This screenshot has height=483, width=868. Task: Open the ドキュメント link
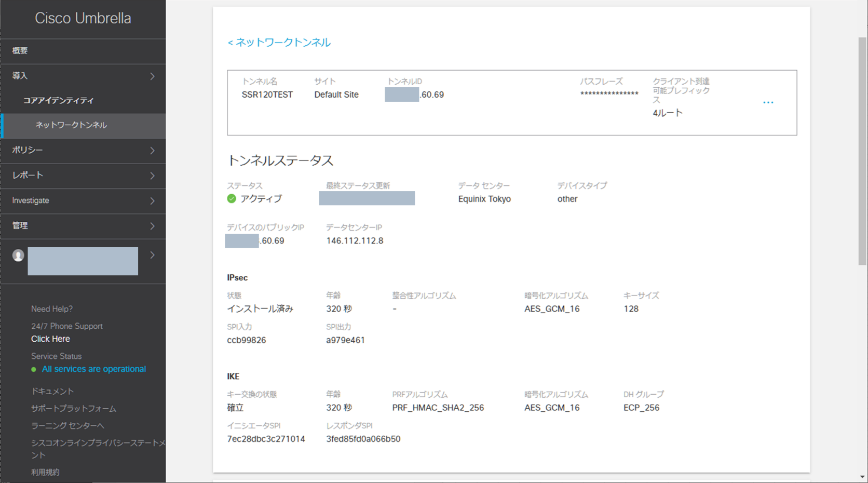pos(52,391)
